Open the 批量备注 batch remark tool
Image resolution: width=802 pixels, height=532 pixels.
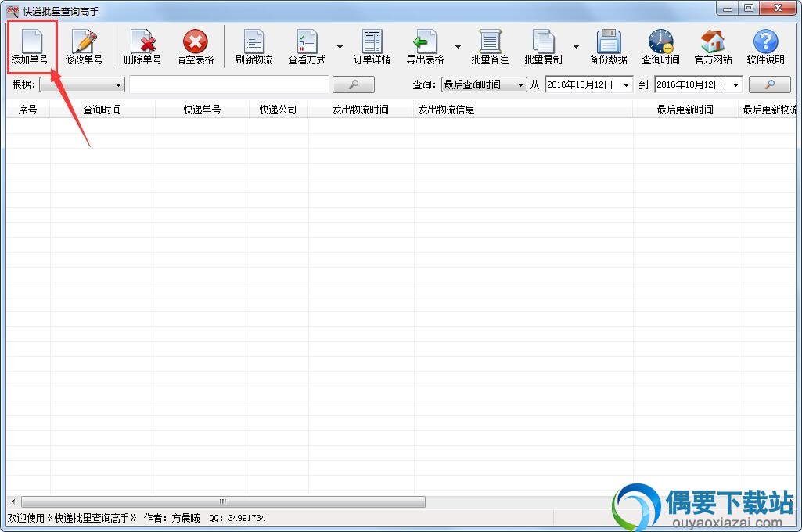click(490, 47)
